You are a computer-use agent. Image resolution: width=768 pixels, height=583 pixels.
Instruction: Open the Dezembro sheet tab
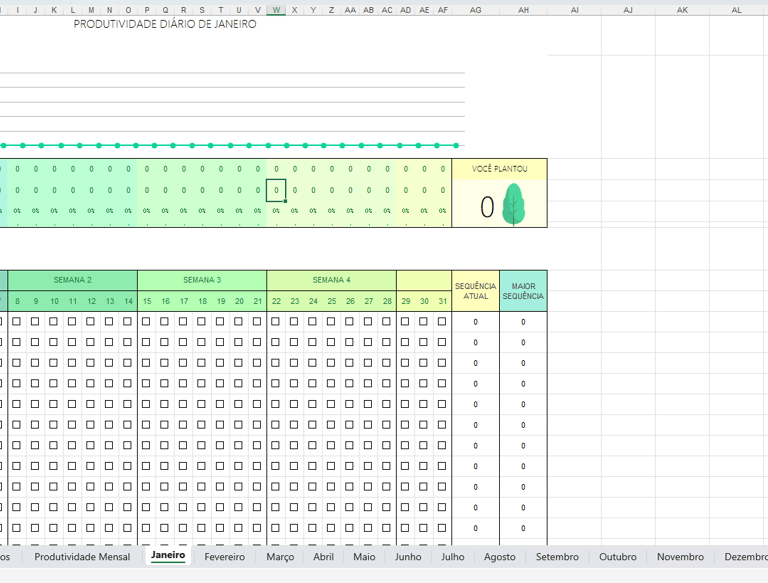pyautogui.click(x=745, y=557)
